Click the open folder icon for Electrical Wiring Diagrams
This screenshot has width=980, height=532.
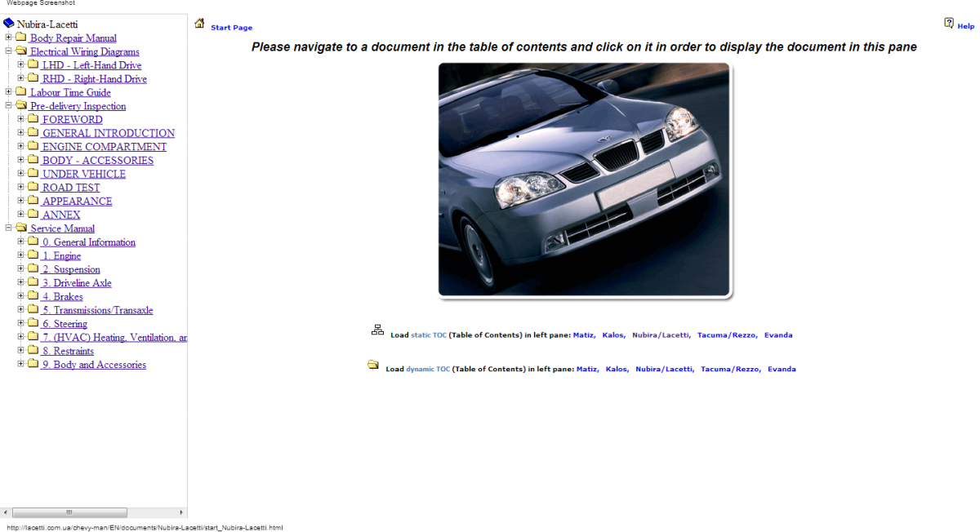pyautogui.click(x=21, y=51)
